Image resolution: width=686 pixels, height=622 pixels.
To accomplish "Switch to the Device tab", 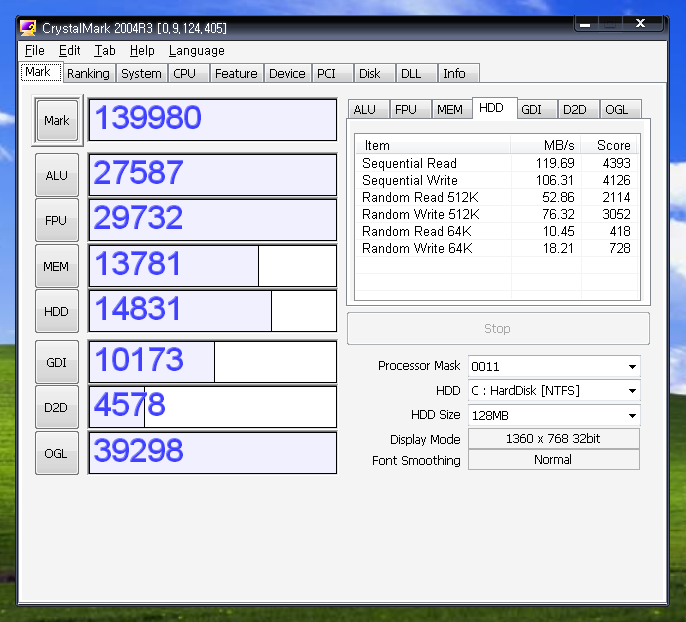I will [287, 73].
